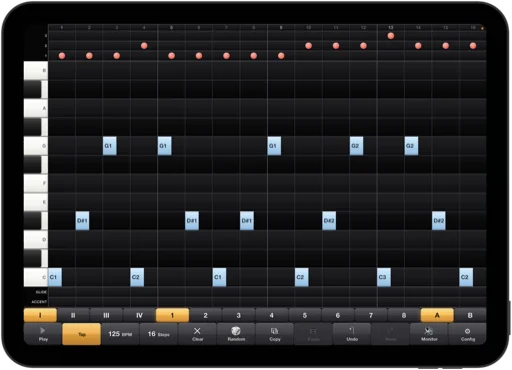
Task: Tap the C1 note block at step 1
Action: [x=55, y=277]
